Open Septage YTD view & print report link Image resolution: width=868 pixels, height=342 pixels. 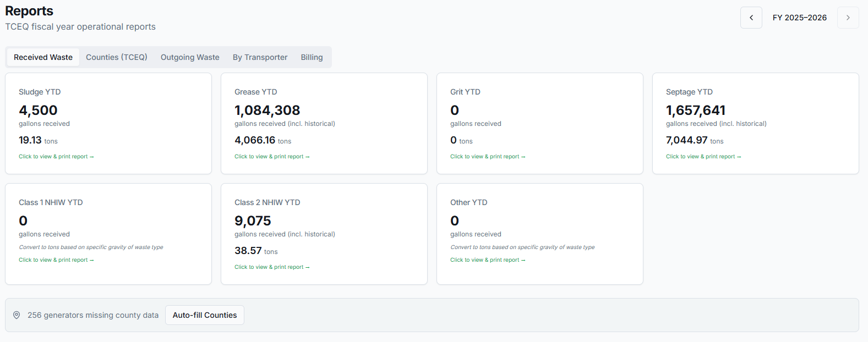tap(703, 157)
